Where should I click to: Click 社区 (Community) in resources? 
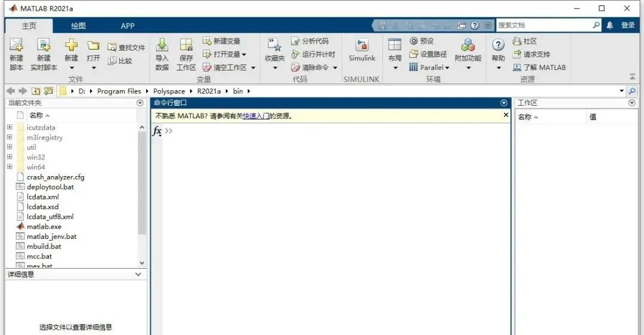(525, 41)
